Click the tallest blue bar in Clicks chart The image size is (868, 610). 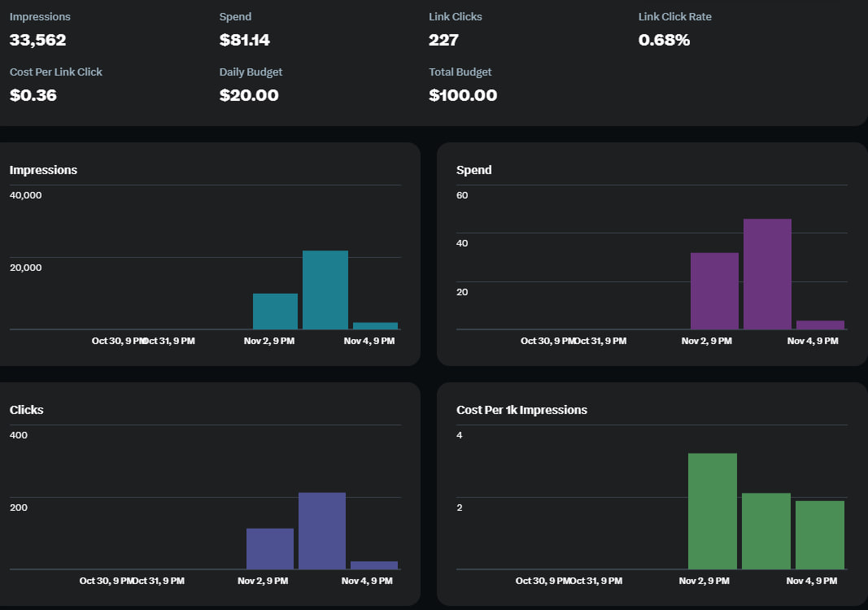322,530
